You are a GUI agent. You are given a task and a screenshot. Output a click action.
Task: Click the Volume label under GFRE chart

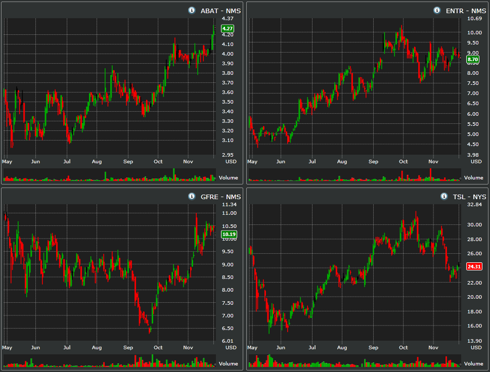tap(228, 364)
